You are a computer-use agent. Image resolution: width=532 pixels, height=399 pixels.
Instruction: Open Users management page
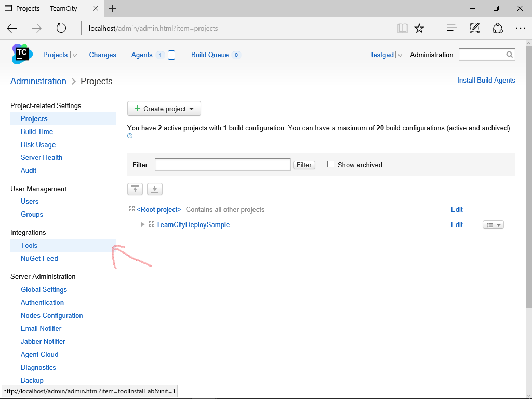pyautogui.click(x=30, y=201)
